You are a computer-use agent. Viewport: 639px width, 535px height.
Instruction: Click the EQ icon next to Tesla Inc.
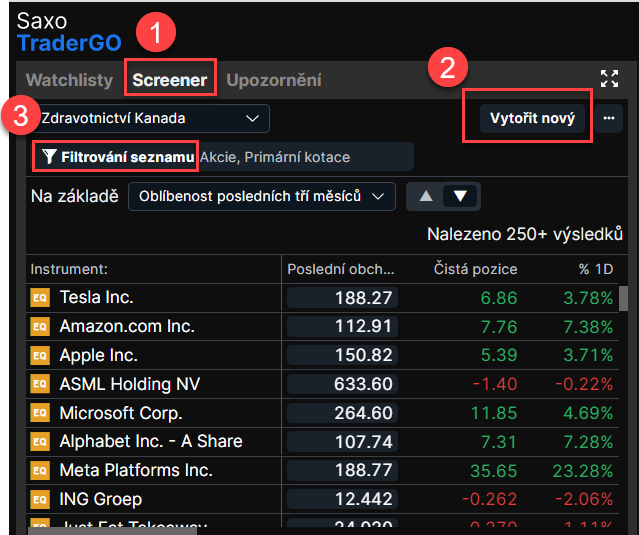click(x=40, y=297)
